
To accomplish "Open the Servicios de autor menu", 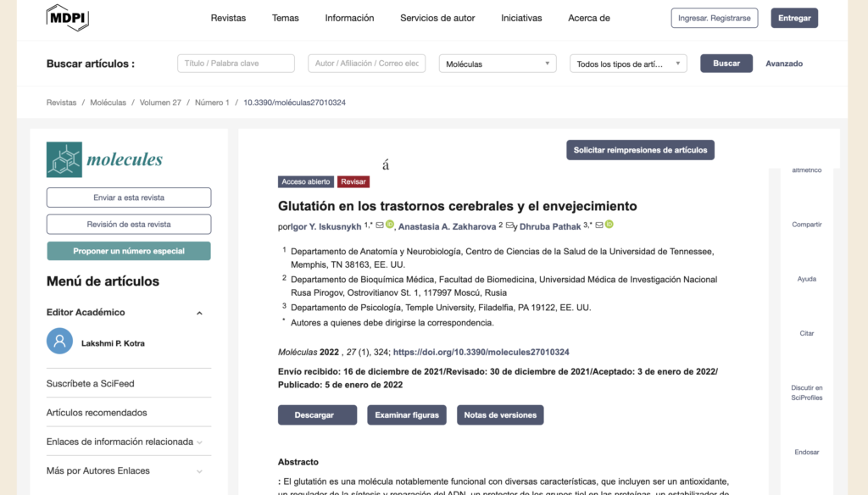I will tap(437, 18).
